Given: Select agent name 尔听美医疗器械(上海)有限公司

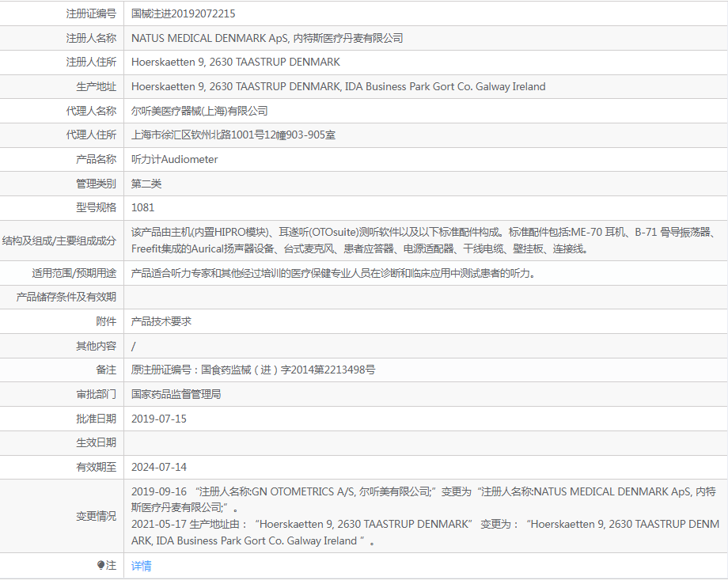Looking at the screenshot, I should pyautogui.click(x=199, y=111).
